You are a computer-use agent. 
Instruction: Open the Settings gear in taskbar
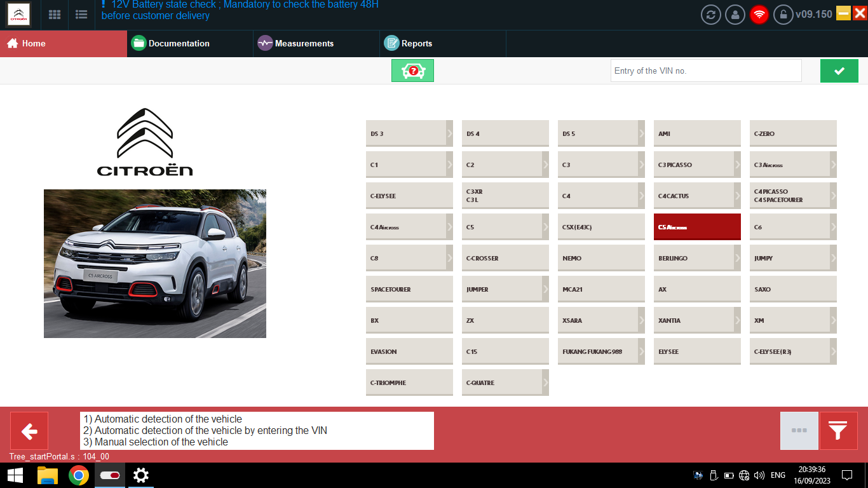(140, 475)
